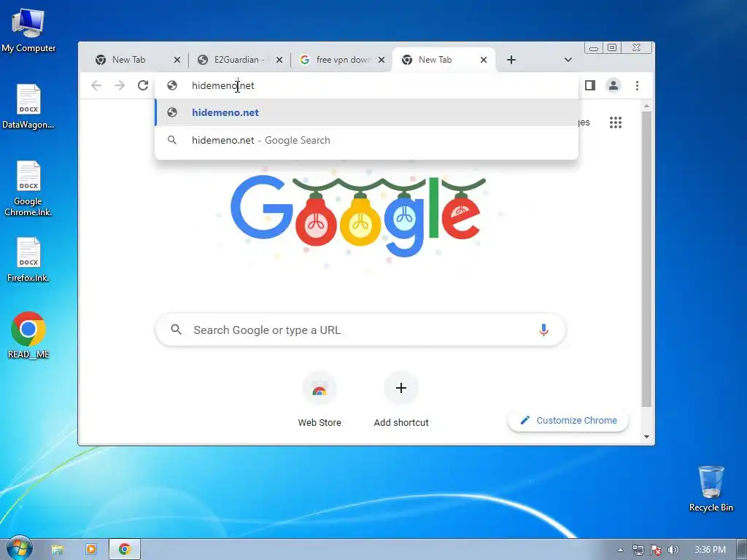Click the Windows Start button
This screenshot has height=560, width=747.
pyautogui.click(x=20, y=549)
